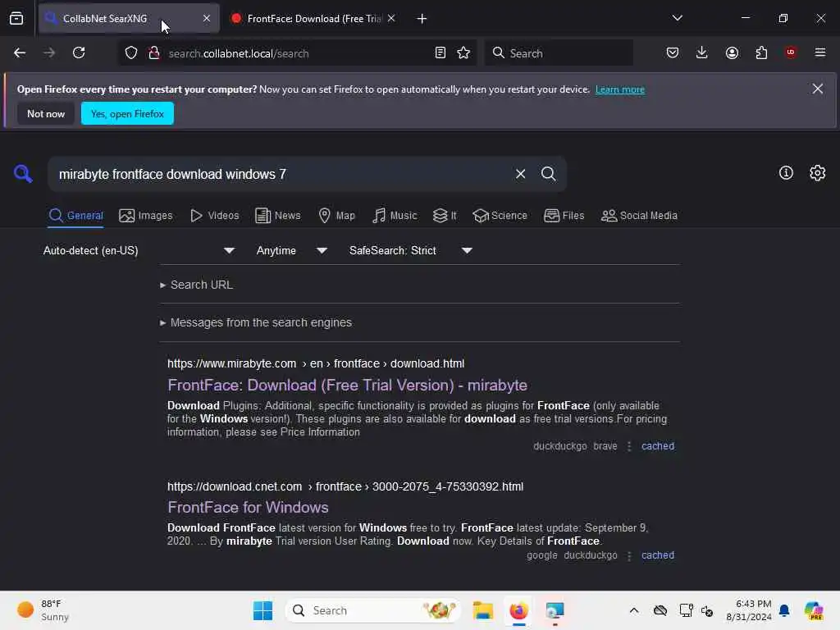
Task: Show site security padlock info
Action: pyautogui.click(x=154, y=52)
